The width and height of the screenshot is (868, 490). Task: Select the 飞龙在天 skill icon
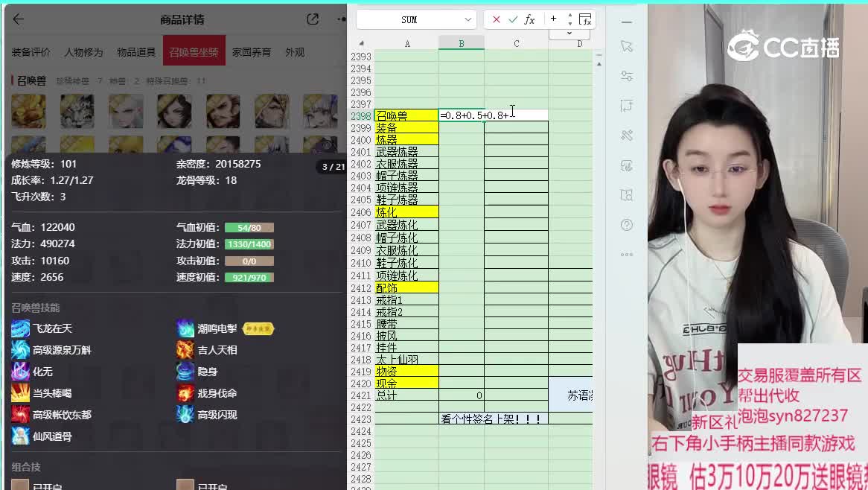coord(21,328)
